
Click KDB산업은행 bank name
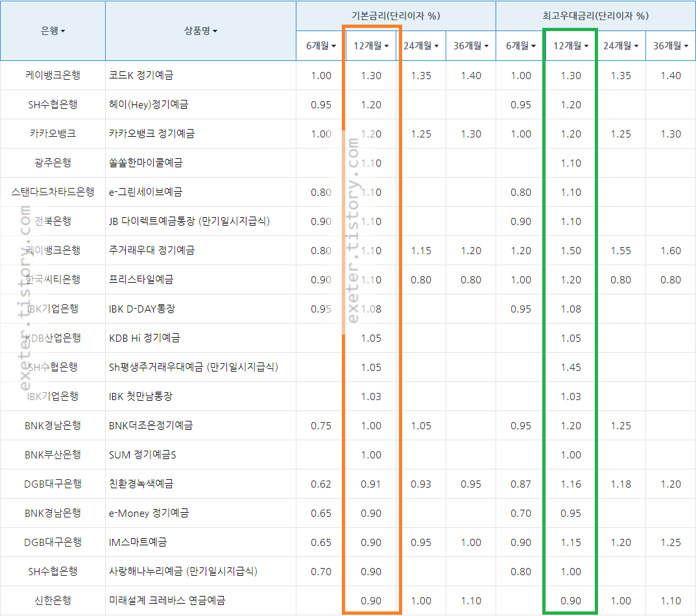[x=53, y=338]
